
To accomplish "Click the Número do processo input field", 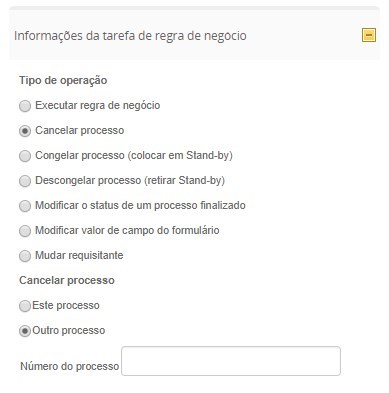I will pyautogui.click(x=231, y=361).
